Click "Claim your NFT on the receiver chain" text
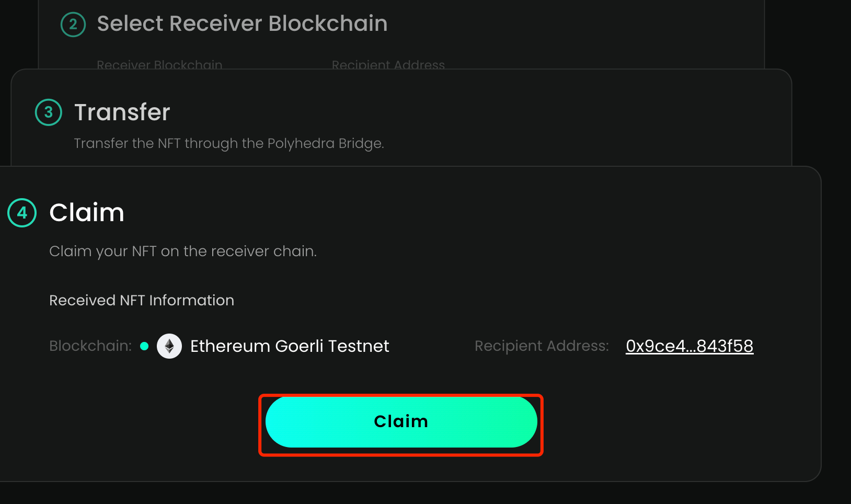The height and width of the screenshot is (504, 851). tap(183, 251)
